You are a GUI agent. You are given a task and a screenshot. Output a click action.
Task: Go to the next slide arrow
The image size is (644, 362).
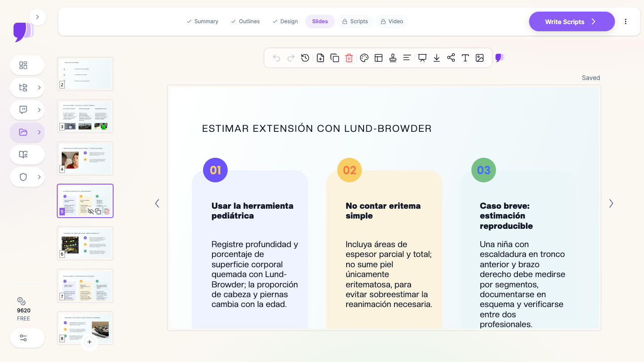coord(611,203)
